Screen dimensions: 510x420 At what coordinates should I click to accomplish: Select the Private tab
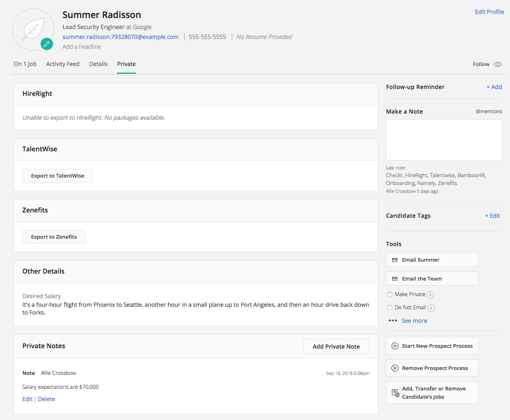pyautogui.click(x=126, y=64)
